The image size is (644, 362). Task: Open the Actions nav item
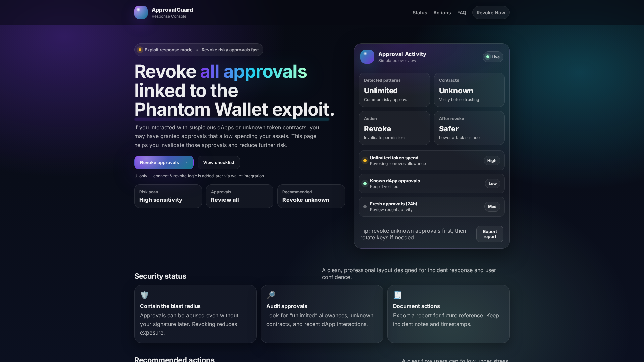(442, 13)
